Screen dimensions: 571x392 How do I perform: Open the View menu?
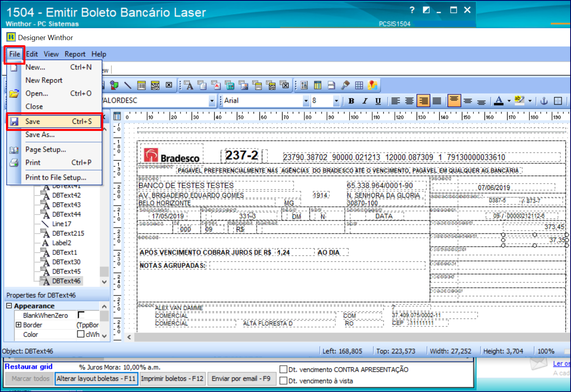point(51,54)
